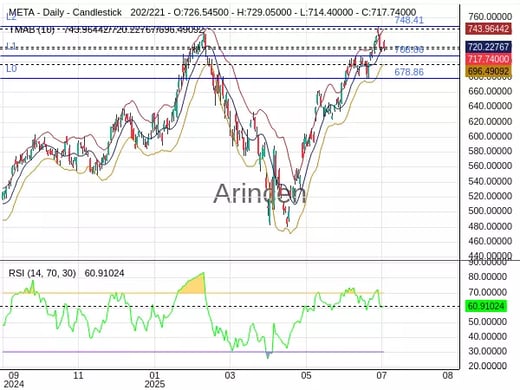The image size is (520, 390).
Task: Click the red 717.74000 close price tag
Action: [x=488, y=59]
